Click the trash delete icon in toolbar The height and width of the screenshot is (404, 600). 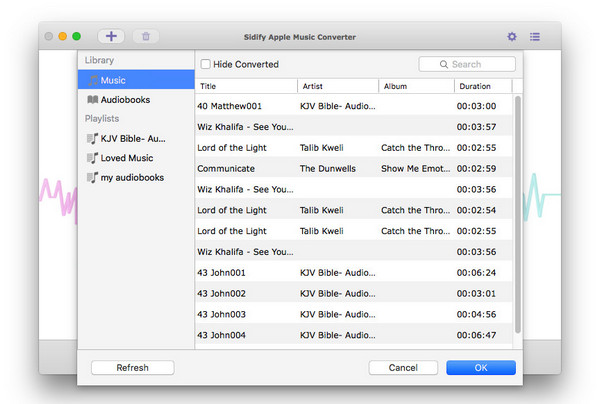146,36
